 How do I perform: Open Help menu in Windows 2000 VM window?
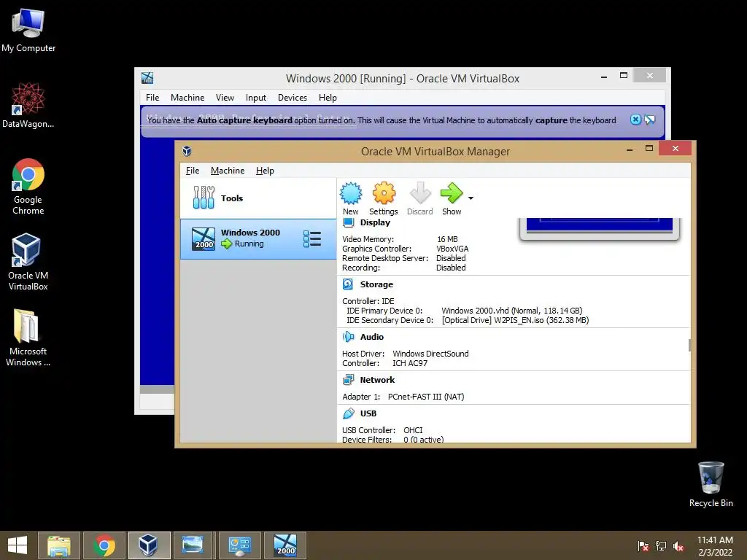(328, 98)
